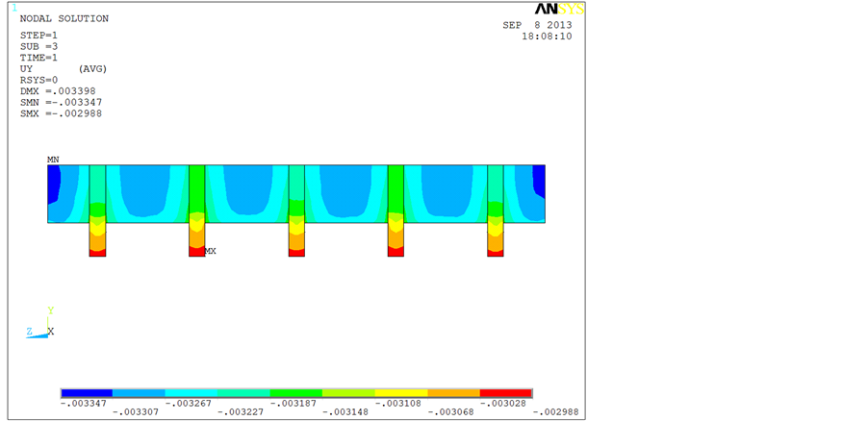The height and width of the screenshot is (421, 868).
Task: Select the SMX =-.002988 text line
Action: tap(61, 113)
